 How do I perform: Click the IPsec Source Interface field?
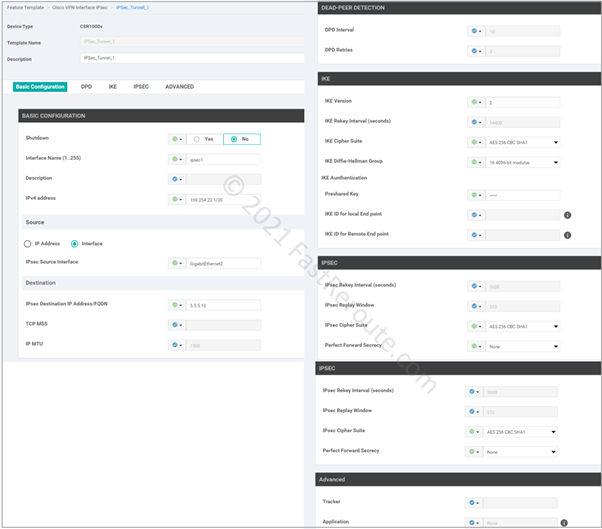click(x=223, y=263)
